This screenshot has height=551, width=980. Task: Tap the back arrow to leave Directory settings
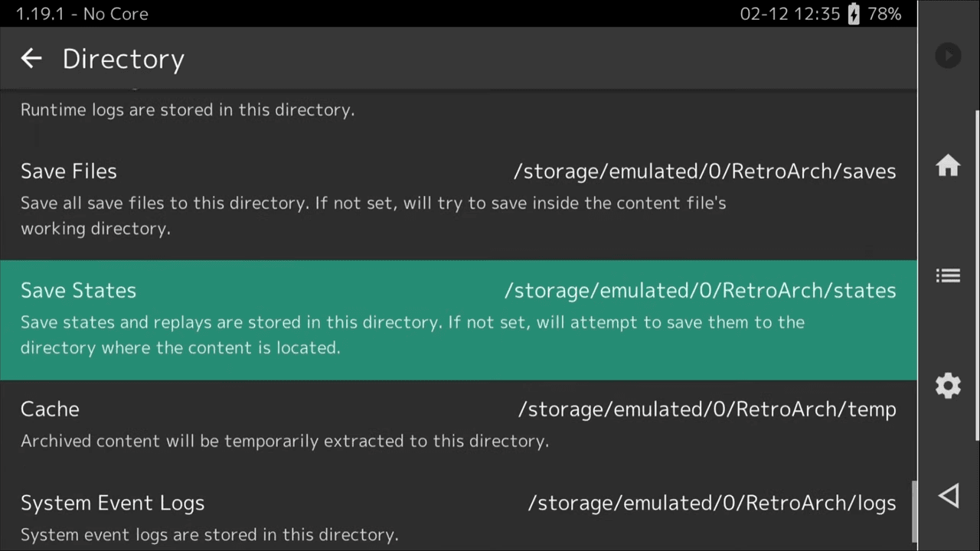click(x=31, y=58)
